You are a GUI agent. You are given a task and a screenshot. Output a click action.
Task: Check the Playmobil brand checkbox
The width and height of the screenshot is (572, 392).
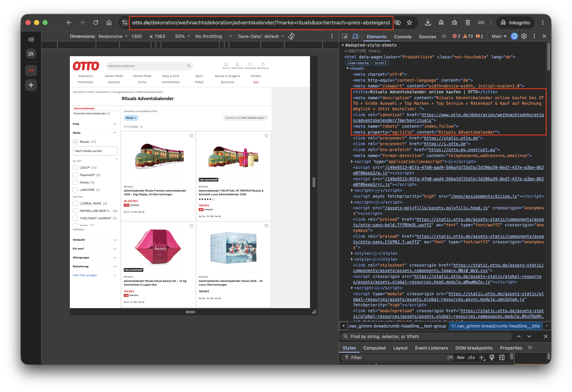coord(75,175)
